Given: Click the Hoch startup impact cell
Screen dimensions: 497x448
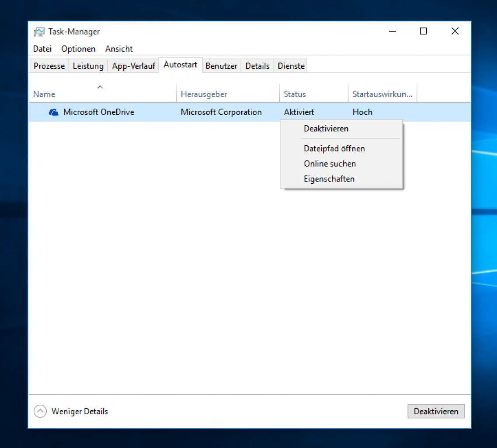Looking at the screenshot, I should (362, 112).
